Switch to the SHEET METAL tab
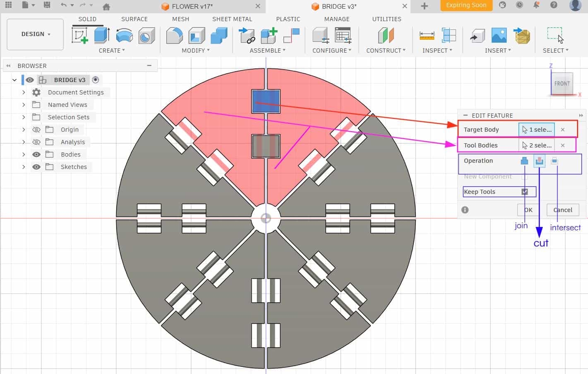 (x=232, y=19)
